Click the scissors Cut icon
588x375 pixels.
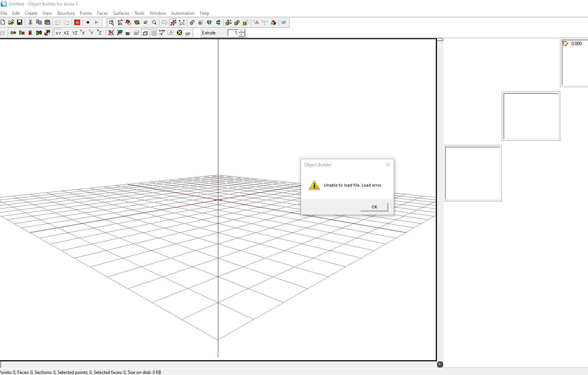[30, 23]
